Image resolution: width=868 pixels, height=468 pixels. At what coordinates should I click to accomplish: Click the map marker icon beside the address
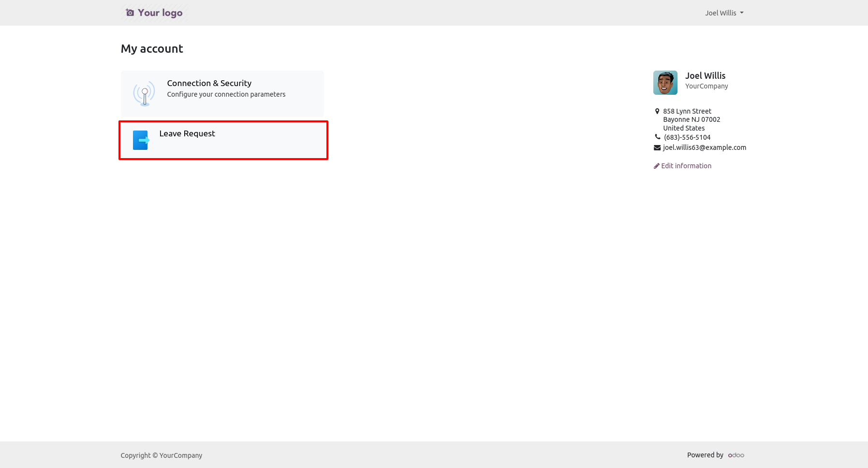(x=657, y=111)
